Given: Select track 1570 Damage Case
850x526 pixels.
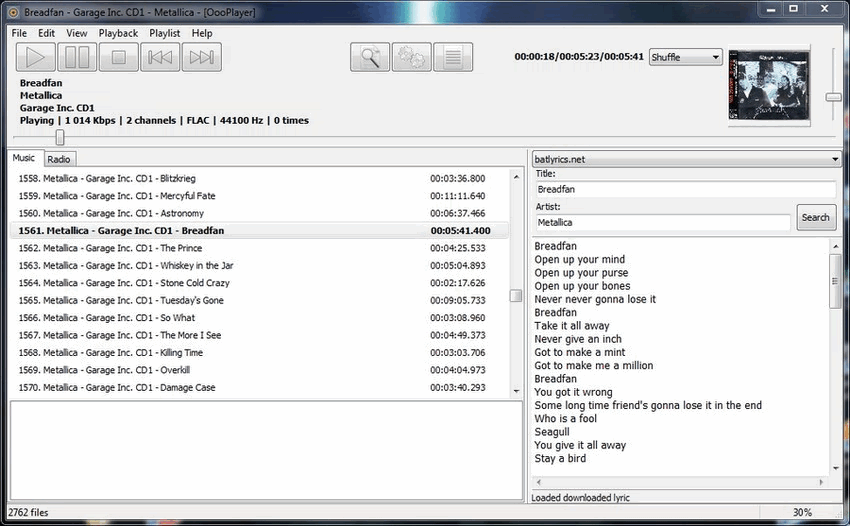Looking at the screenshot, I should click(259, 387).
